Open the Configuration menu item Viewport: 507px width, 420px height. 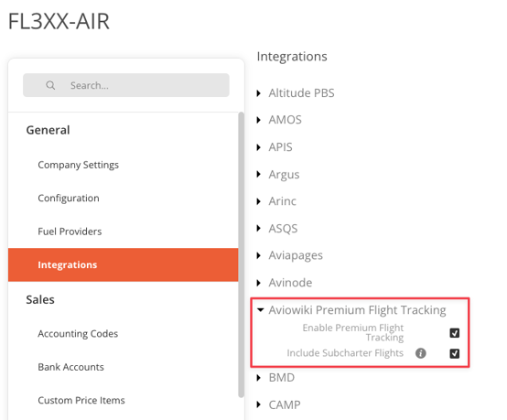point(69,198)
